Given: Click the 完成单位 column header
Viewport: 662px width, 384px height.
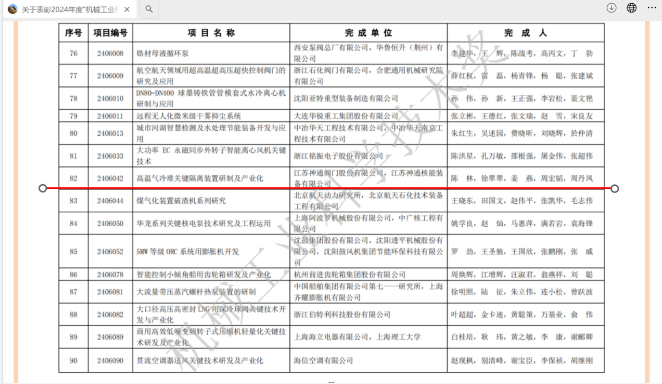Looking at the screenshot, I should point(369,32).
